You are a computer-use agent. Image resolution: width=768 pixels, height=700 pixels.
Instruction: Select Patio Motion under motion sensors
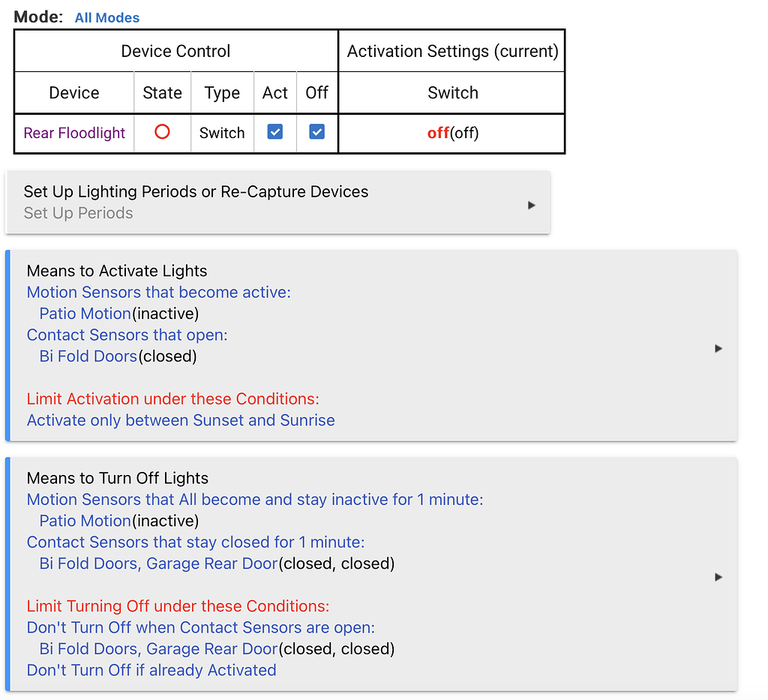pyautogui.click(x=85, y=314)
